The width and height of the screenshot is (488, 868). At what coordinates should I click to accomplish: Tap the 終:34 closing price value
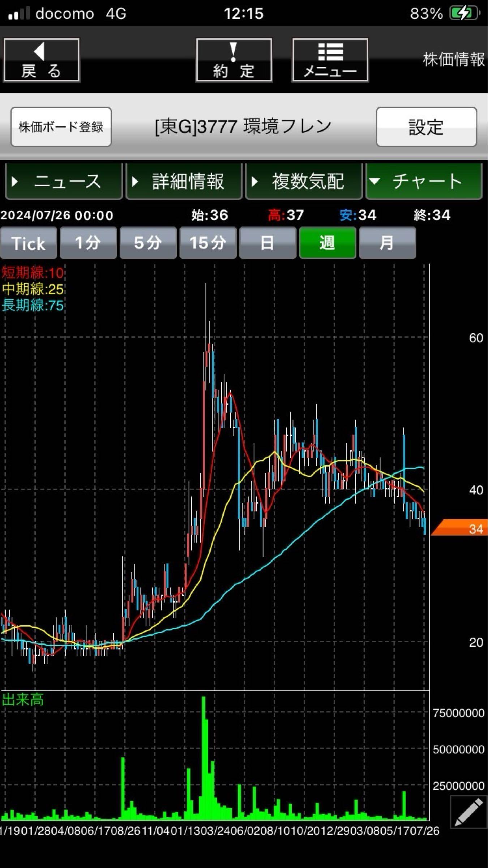pos(432,215)
